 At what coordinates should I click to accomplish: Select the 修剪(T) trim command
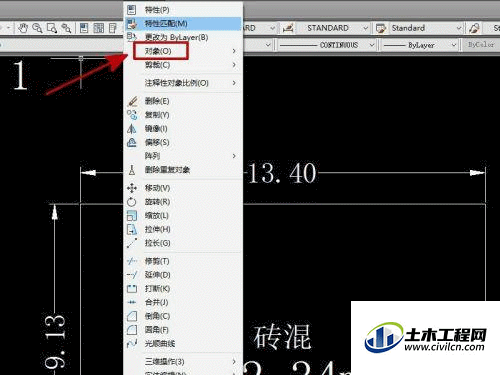183,261
